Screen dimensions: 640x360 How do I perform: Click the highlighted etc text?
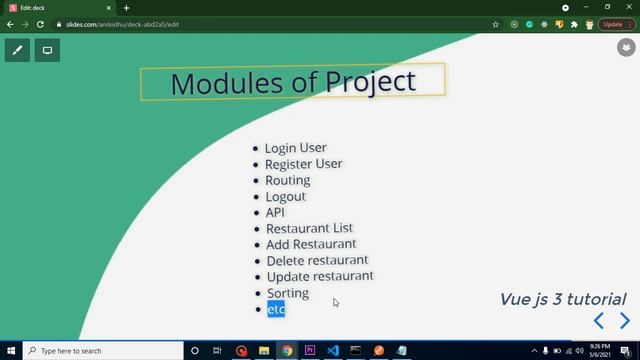(276, 309)
